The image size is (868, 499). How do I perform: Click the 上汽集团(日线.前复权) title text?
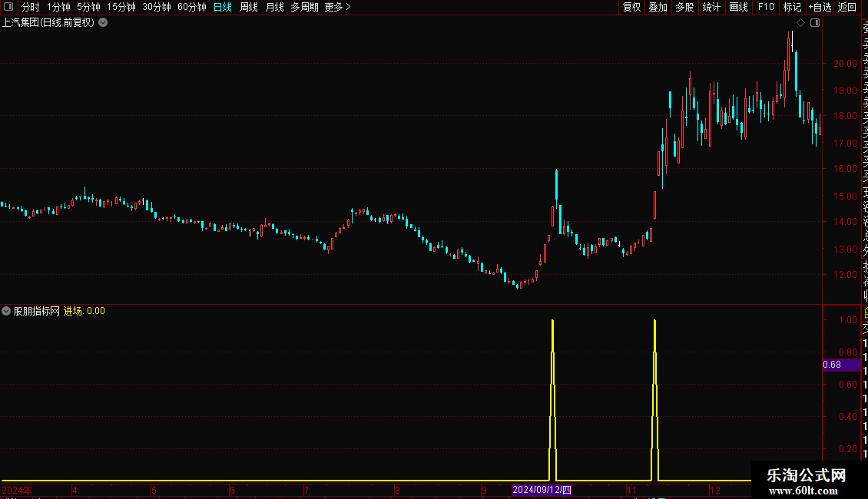click(48, 23)
